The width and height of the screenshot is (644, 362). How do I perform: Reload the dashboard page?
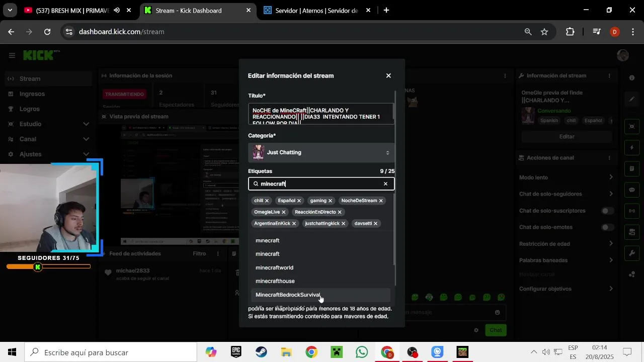coord(47,32)
